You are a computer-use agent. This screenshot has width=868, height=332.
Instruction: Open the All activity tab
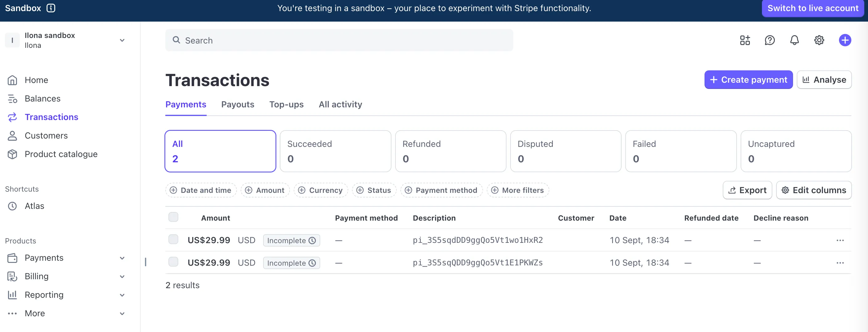(x=340, y=105)
